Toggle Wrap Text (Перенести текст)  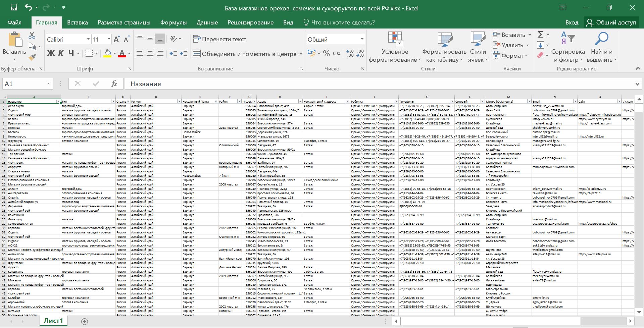tap(220, 39)
